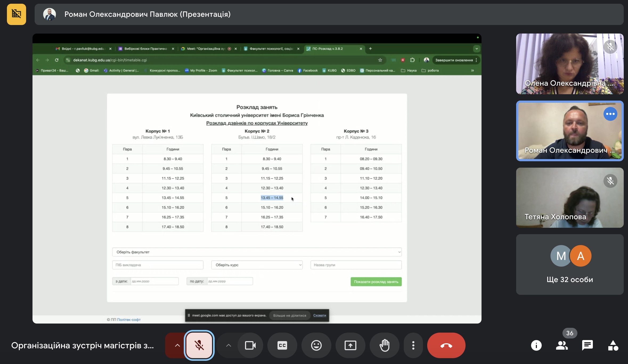Show the participants list
This screenshot has height=364, width=628.
562,345
